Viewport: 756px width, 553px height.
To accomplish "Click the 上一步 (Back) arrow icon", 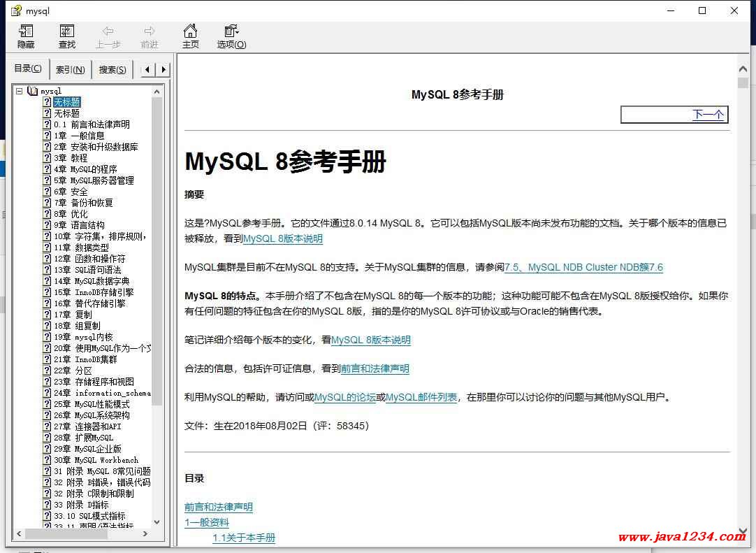I will [108, 31].
